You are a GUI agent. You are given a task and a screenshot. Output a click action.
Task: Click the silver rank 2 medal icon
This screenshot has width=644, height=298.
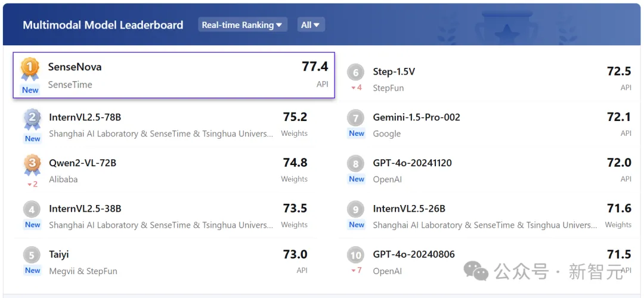point(32,119)
